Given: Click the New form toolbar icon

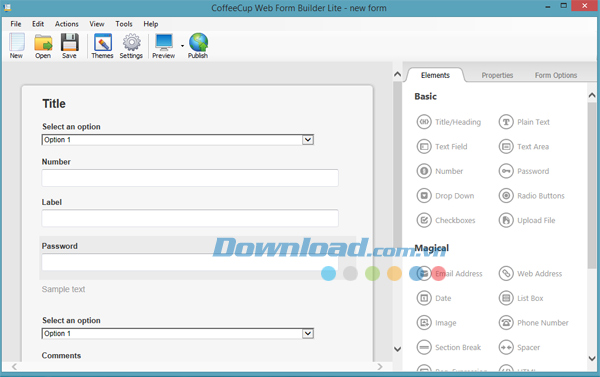Looking at the screenshot, I should click(x=16, y=46).
